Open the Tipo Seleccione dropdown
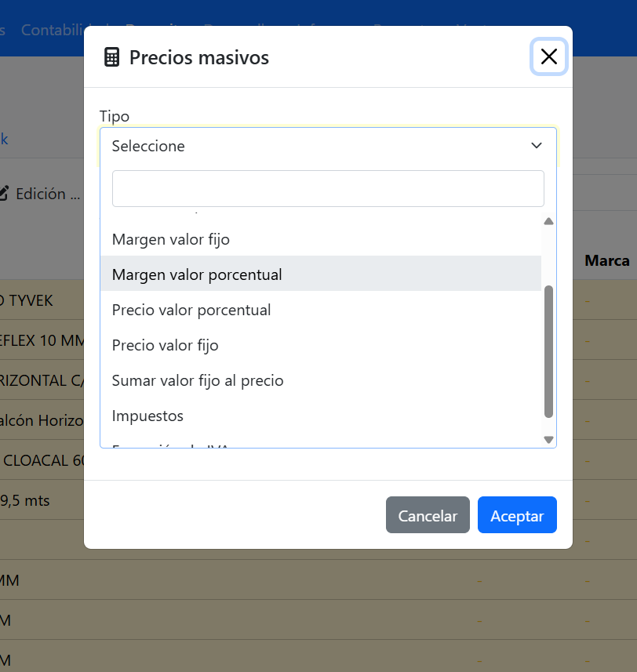637x672 pixels. [x=328, y=146]
